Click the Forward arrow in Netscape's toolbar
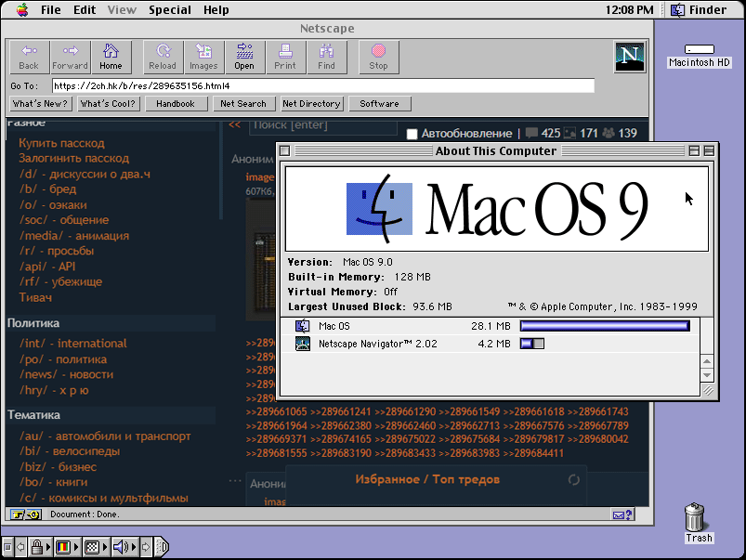 70,57
